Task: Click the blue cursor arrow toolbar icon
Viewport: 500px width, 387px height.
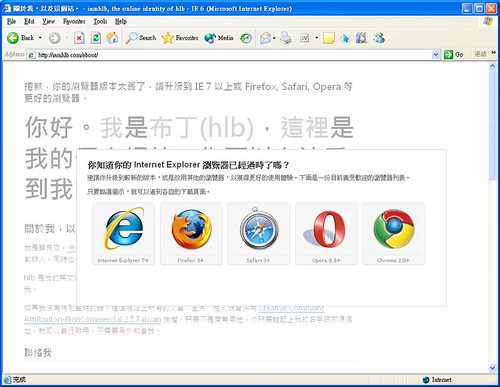Action: click(x=346, y=38)
